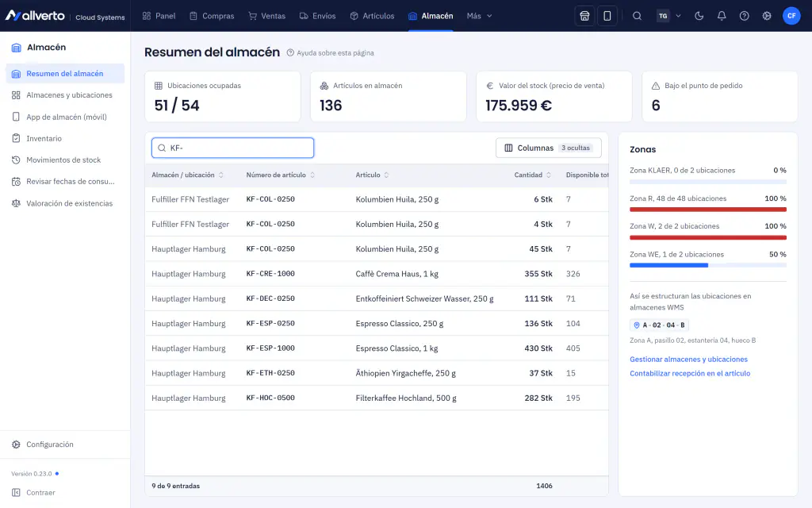The image size is (812, 508).
Task: Sort by Número de artículo column
Action: [281, 175]
